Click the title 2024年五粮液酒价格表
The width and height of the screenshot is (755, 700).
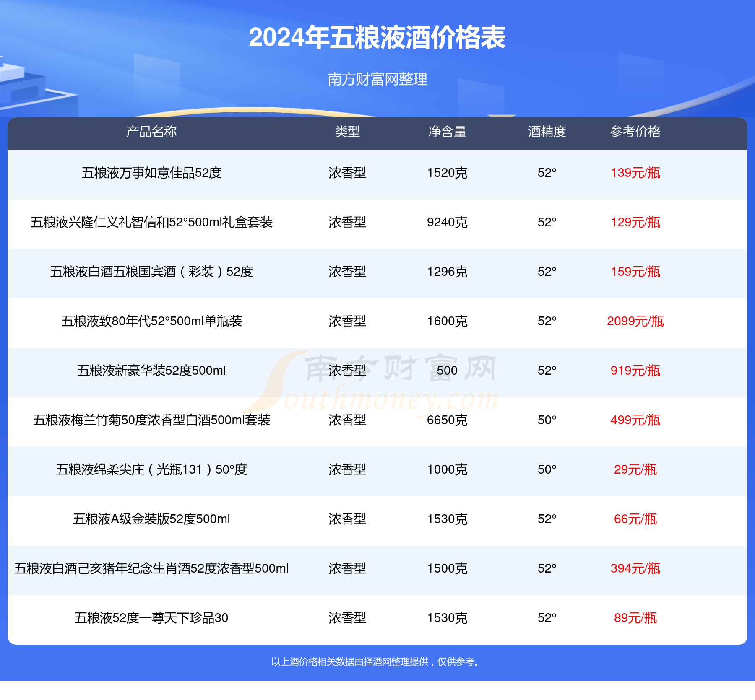tap(377, 37)
